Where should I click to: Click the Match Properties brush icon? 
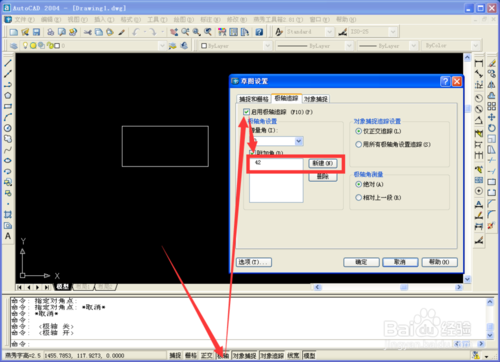click(122, 32)
